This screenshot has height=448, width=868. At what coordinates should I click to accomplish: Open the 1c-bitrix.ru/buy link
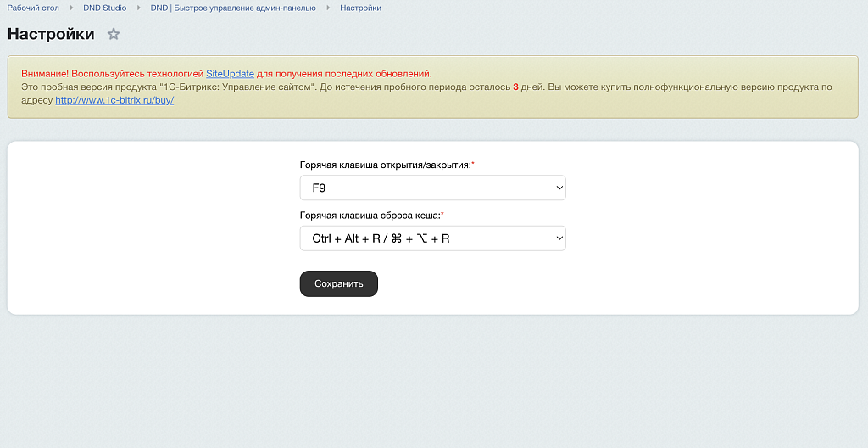click(114, 100)
